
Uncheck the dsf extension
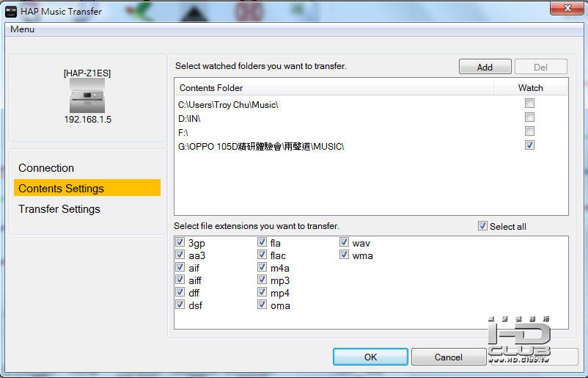click(x=180, y=305)
